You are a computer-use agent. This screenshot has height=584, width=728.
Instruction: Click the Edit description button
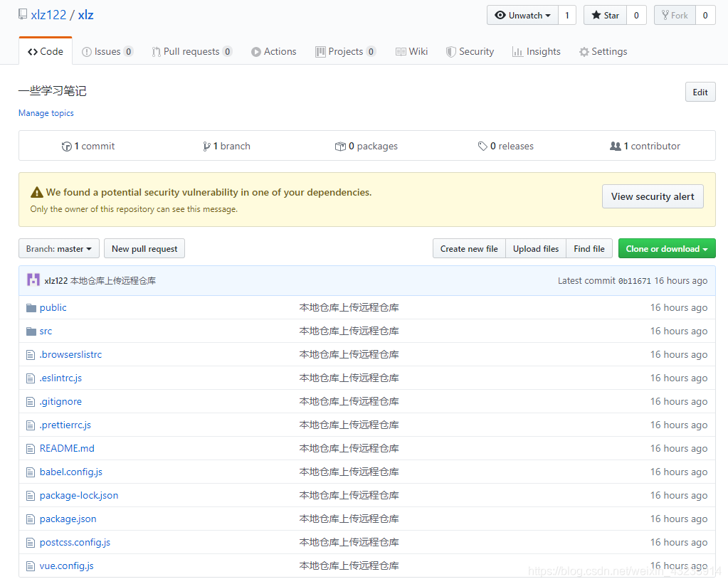point(700,92)
